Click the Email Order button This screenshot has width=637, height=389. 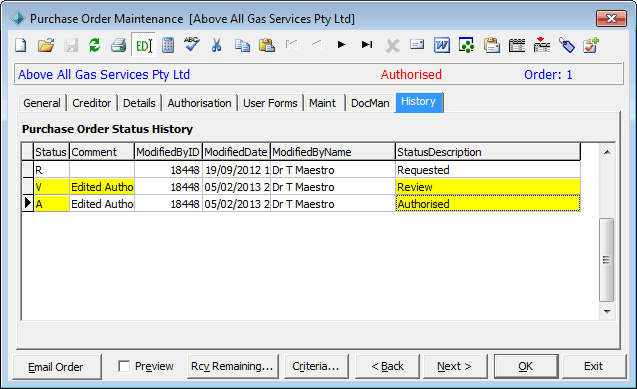[56, 367]
